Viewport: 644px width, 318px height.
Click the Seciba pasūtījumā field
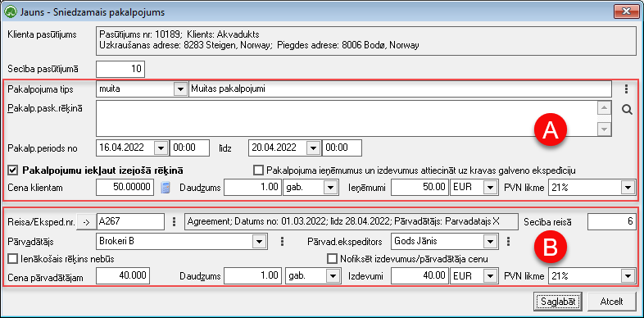point(120,69)
